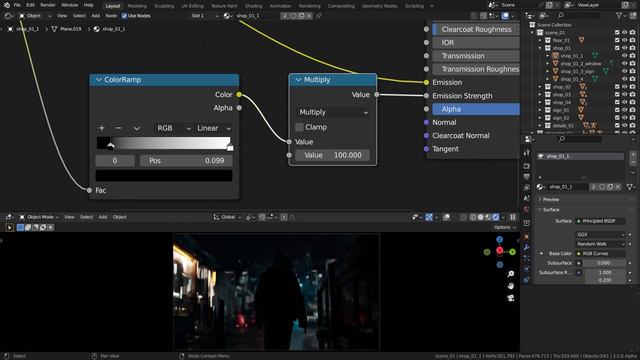Click the ColorRamp gradient bar

pos(164,143)
